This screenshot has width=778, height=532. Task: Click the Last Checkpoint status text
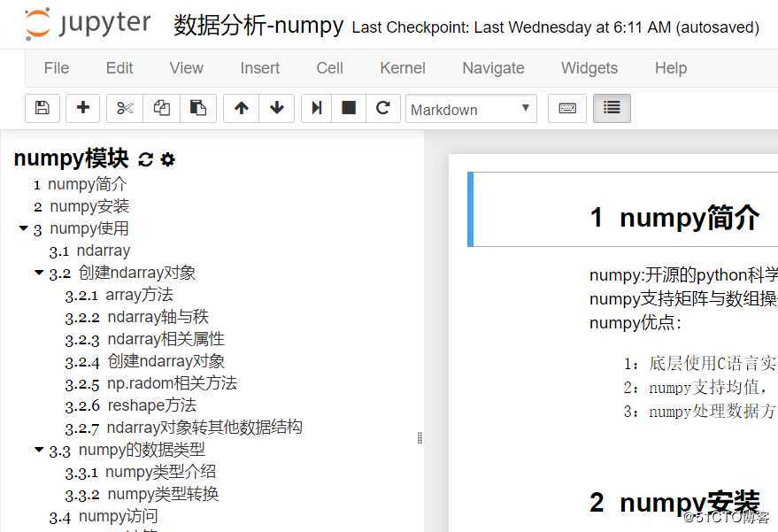[556, 27]
